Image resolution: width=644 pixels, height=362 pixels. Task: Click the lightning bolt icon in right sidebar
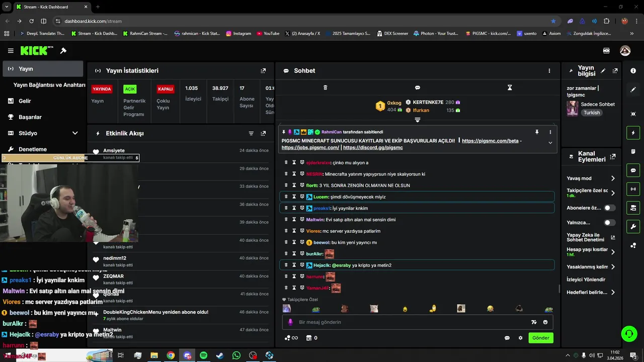[x=633, y=133]
